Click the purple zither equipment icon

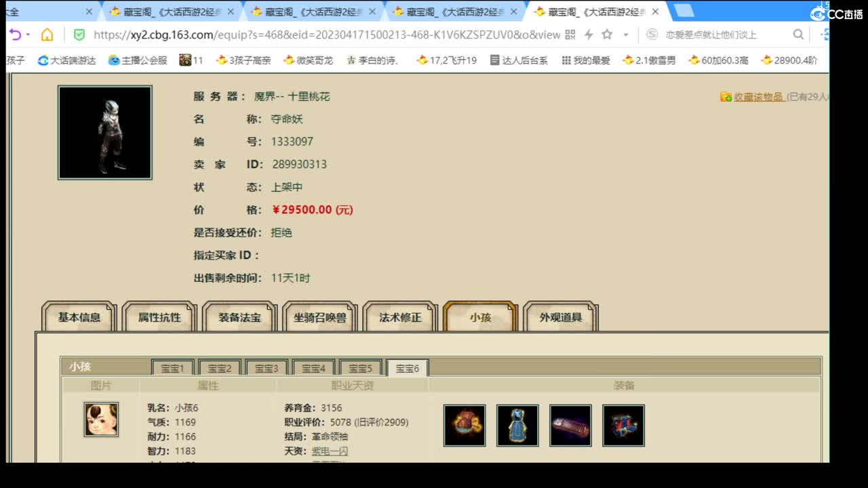pos(570,426)
